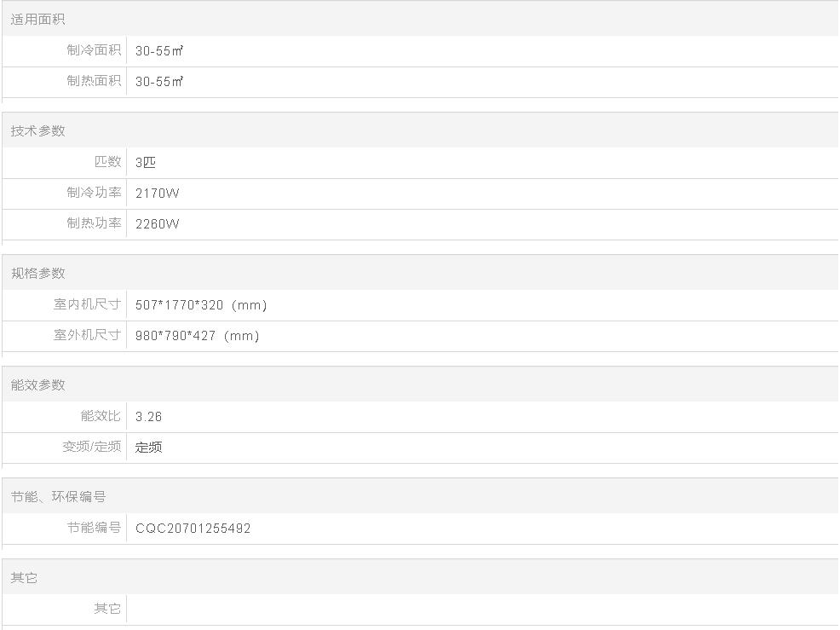This screenshot has height=630, width=840.
Task: Select the 3.26 energy efficiency ratio value
Action: click(x=148, y=417)
